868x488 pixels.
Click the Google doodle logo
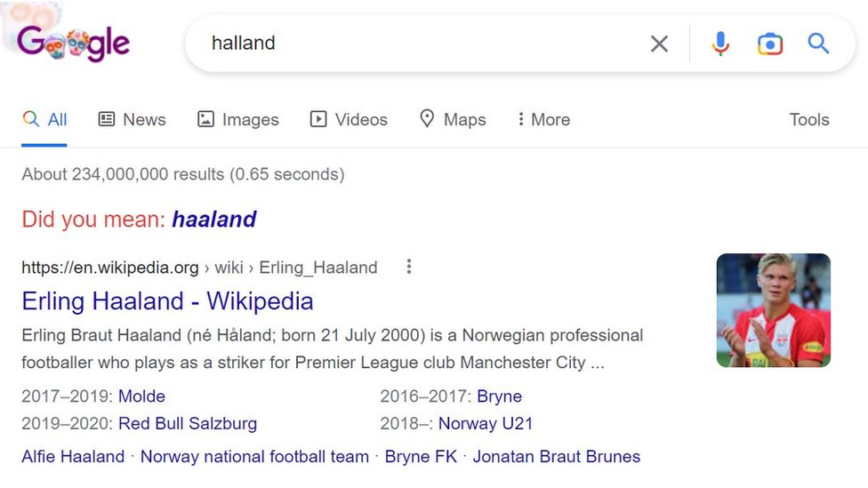pyautogui.click(x=74, y=43)
